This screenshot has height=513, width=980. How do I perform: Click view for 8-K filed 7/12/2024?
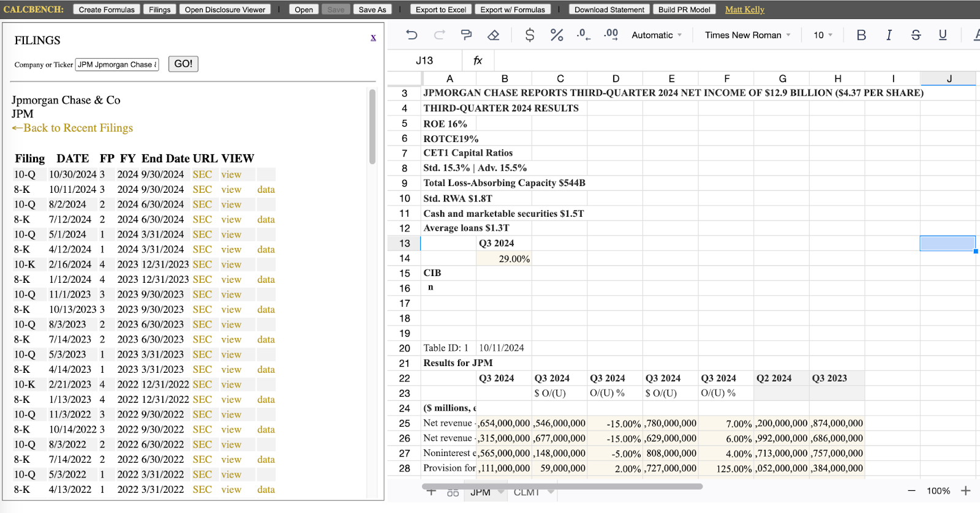[231, 220]
